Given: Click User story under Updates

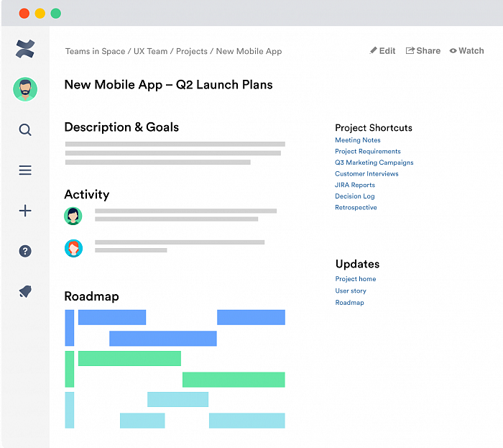Looking at the screenshot, I should tap(351, 291).
